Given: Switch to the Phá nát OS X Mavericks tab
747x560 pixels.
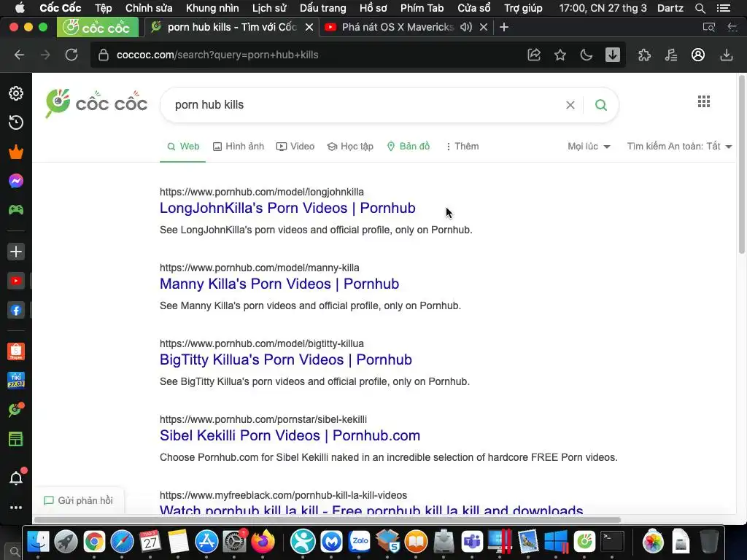Looking at the screenshot, I should (x=398, y=27).
